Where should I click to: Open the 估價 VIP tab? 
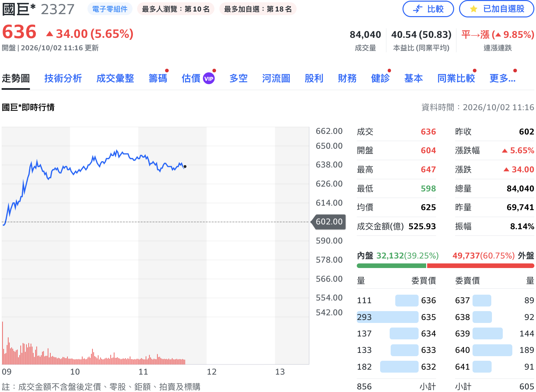(x=198, y=78)
